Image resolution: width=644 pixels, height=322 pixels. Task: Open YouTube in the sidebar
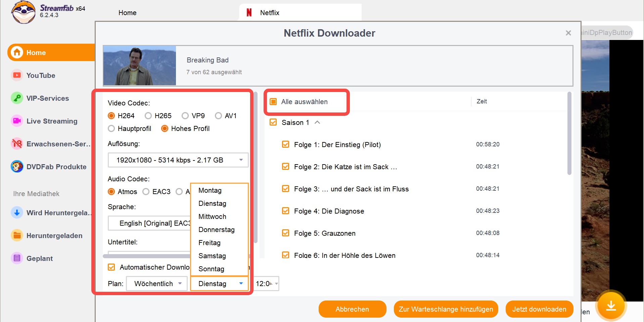pos(41,75)
